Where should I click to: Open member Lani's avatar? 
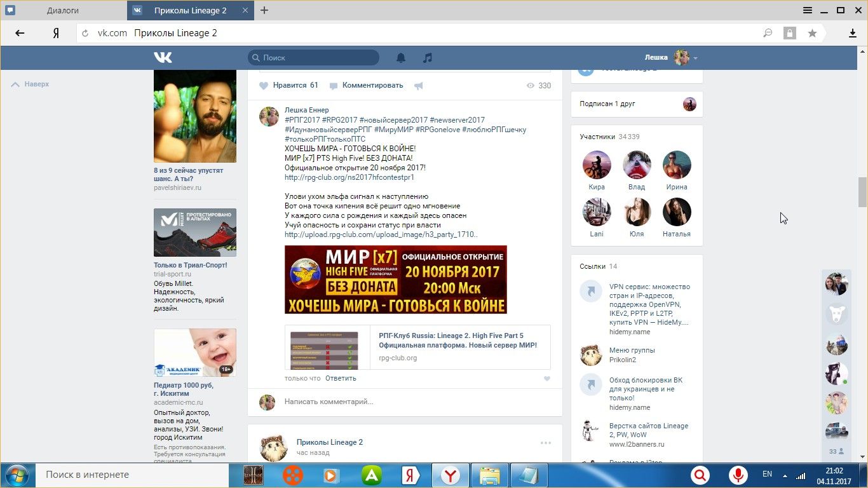(x=597, y=212)
